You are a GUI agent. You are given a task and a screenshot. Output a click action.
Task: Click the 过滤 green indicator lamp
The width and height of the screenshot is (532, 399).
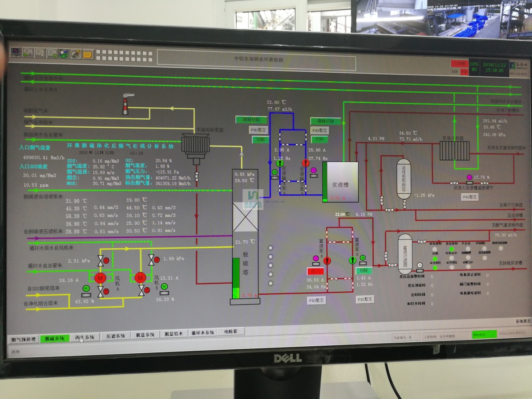tap(435, 258)
